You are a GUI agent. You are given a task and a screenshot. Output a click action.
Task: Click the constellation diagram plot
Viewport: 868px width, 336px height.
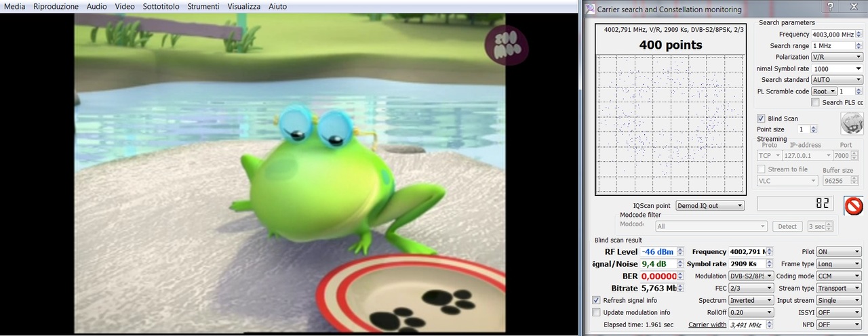pos(670,124)
